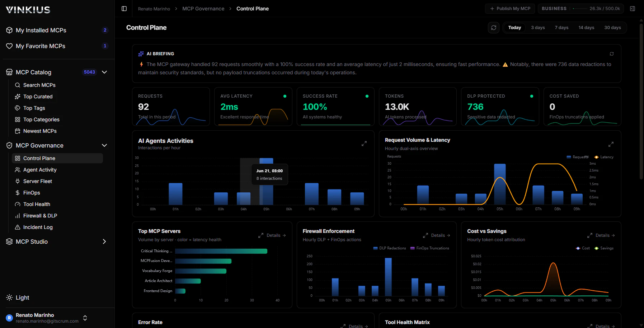This screenshot has width=644, height=328.
Task: Open Cost vs Savings Details link
Action: 605,235
